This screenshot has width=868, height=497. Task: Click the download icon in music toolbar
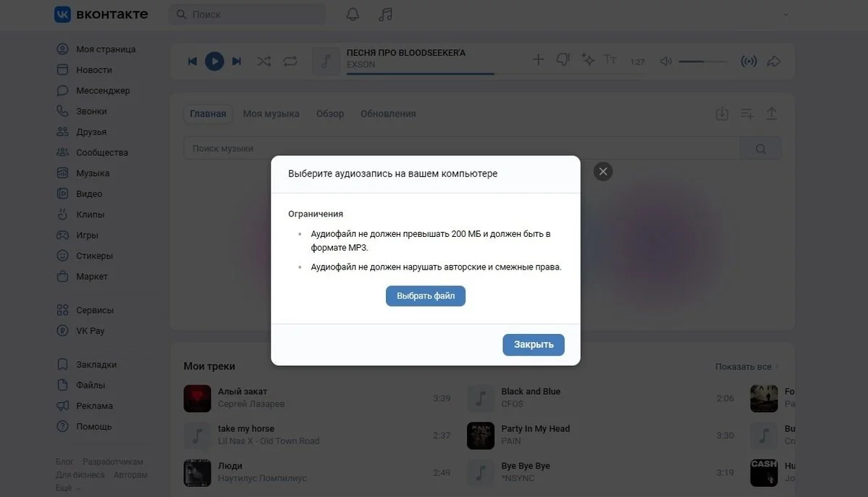pos(722,114)
